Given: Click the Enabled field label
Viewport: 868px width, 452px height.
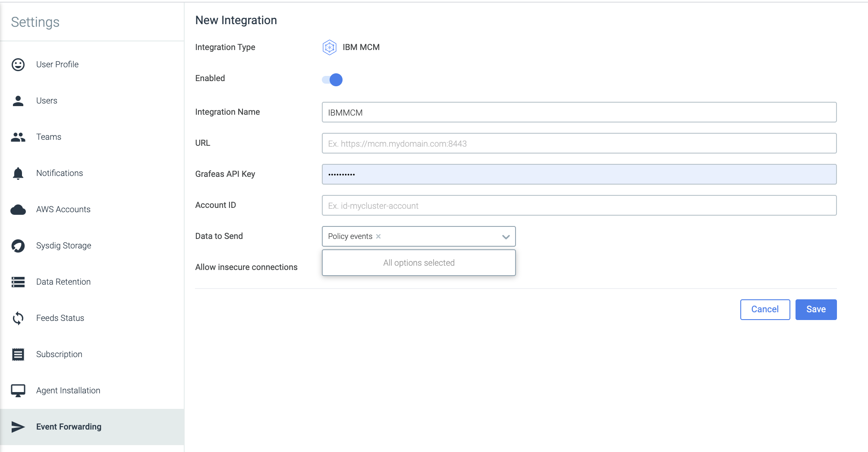Looking at the screenshot, I should tap(210, 78).
